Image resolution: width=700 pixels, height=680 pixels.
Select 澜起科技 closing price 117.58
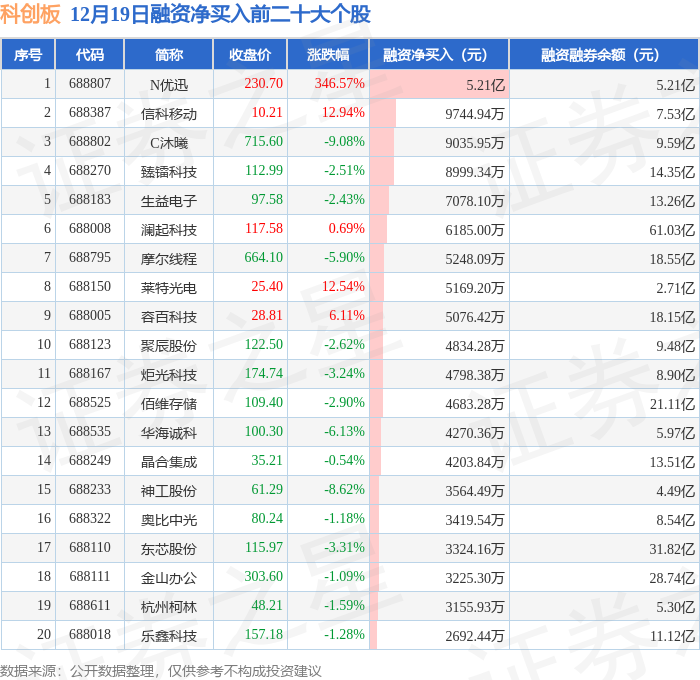264,228
